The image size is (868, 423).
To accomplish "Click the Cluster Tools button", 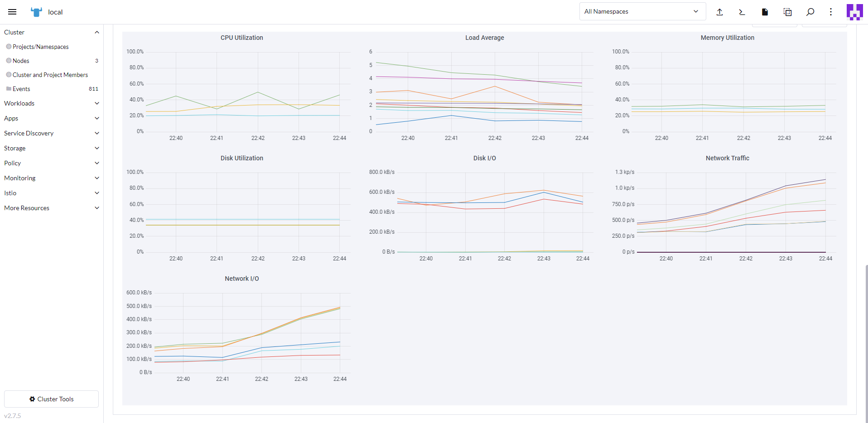I will click(x=51, y=399).
